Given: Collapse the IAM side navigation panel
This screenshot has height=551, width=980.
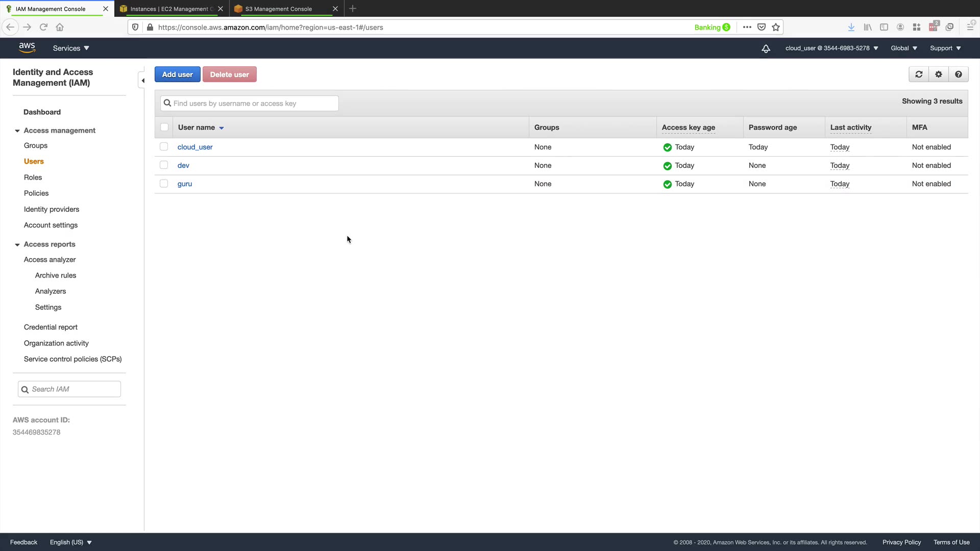Looking at the screenshot, I should [142, 81].
